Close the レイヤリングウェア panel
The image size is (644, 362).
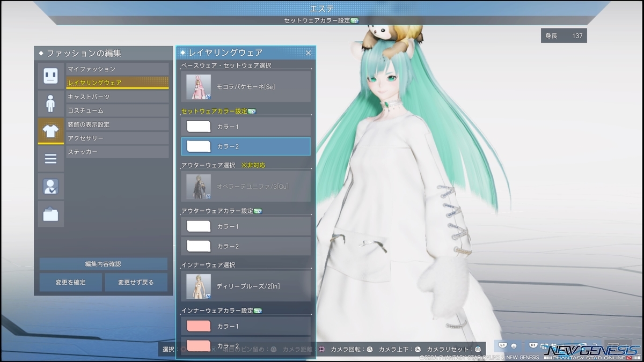pos(309,53)
